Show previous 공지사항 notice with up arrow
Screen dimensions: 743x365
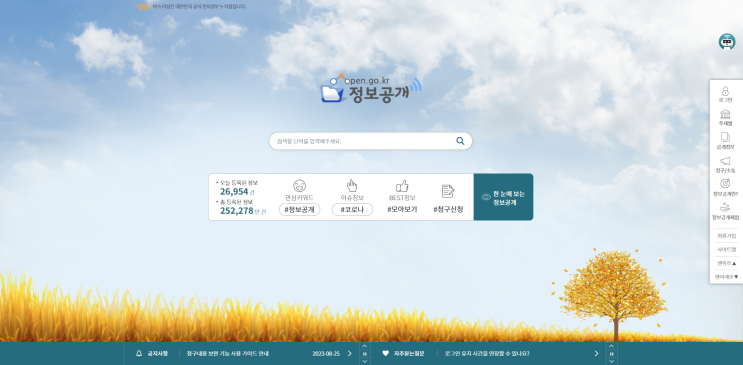[x=364, y=346]
